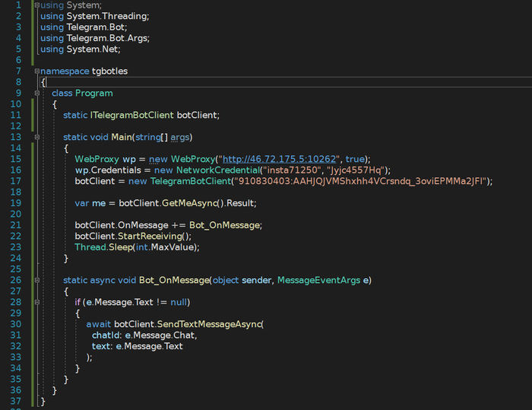The image size is (532, 410).
Task: Click on 'System.Net' using text
Action: [x=92, y=49]
